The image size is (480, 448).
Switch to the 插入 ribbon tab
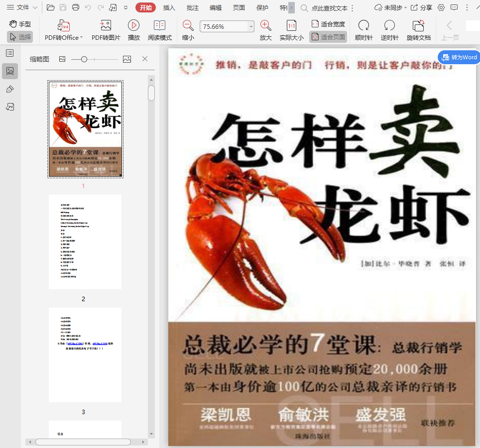click(169, 7)
